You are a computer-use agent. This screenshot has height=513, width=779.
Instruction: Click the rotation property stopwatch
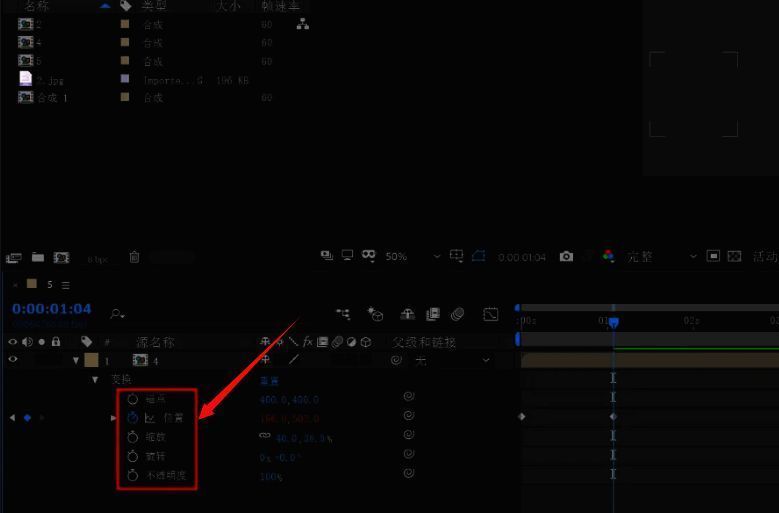tap(132, 456)
